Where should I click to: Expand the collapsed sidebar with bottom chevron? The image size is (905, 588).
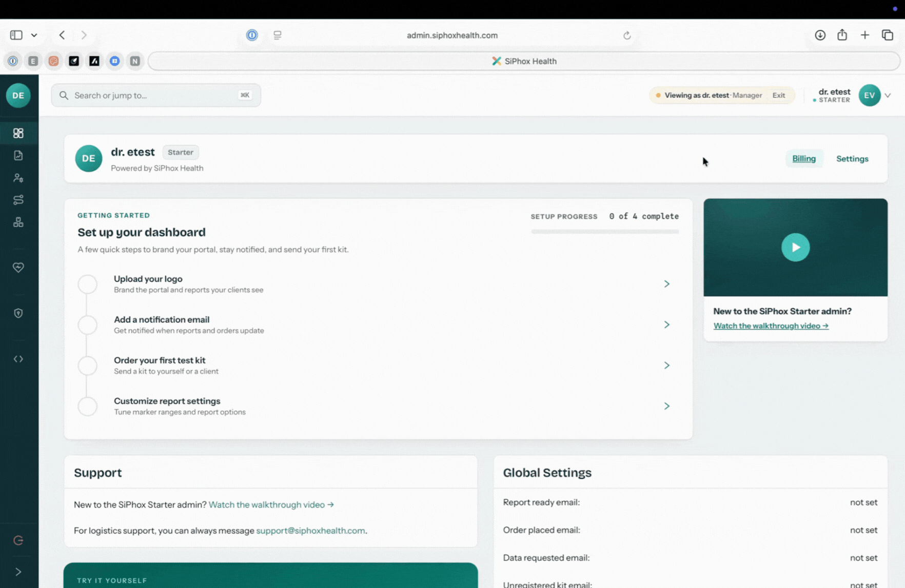coord(18,572)
